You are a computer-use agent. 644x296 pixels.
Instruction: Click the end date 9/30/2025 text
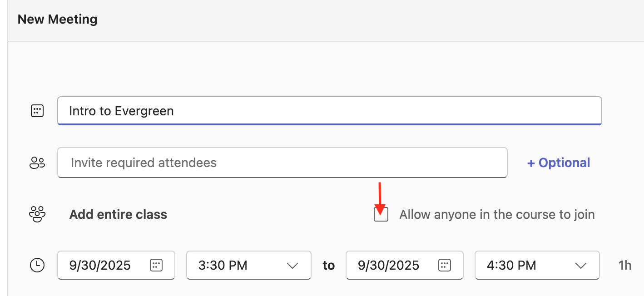[388, 265]
